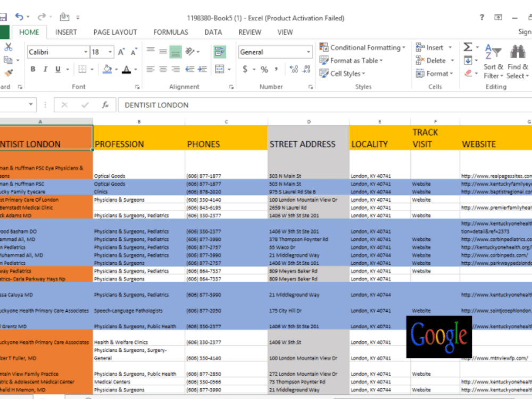Image resolution: width=532 pixels, height=399 pixels.
Task: Select the STREET ADDRESS header cell
Action: 309,137
